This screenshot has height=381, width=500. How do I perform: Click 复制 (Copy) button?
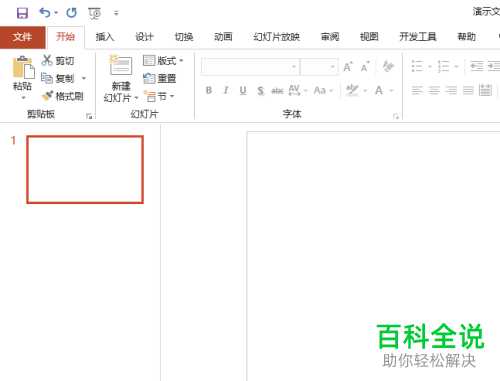58,78
